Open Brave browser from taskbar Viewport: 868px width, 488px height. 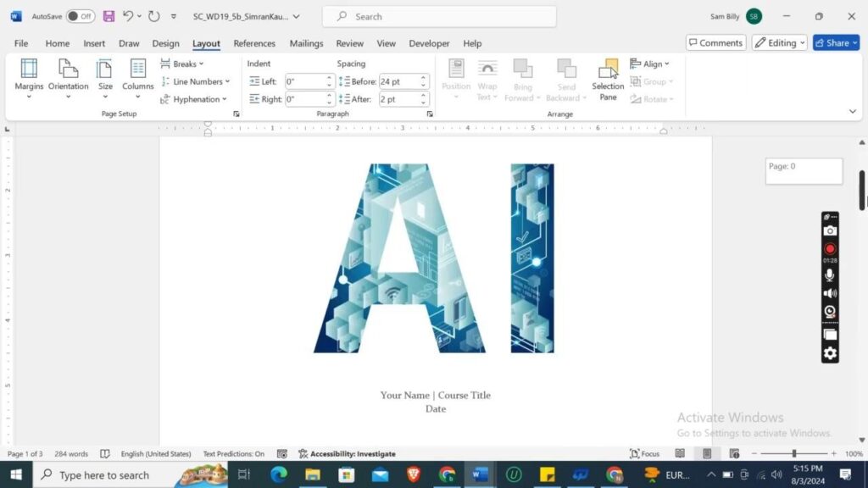(414, 474)
